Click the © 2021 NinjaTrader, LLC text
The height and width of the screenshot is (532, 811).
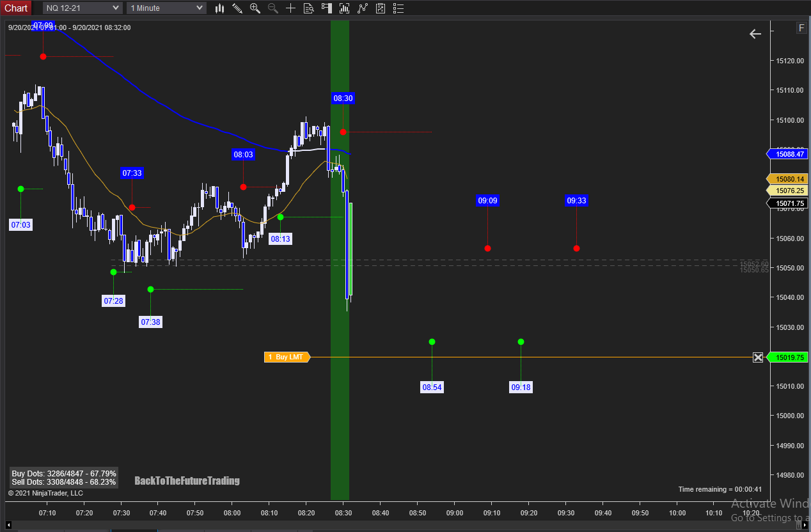click(45, 494)
